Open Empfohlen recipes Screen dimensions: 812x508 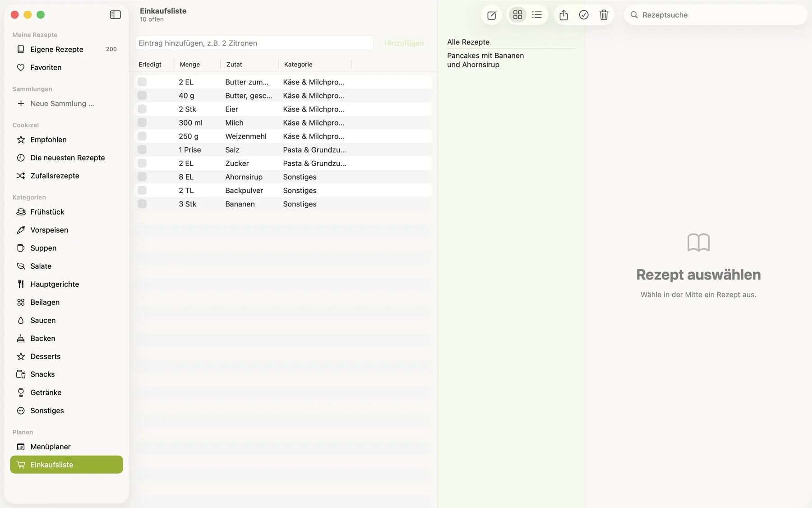pyautogui.click(x=66, y=140)
